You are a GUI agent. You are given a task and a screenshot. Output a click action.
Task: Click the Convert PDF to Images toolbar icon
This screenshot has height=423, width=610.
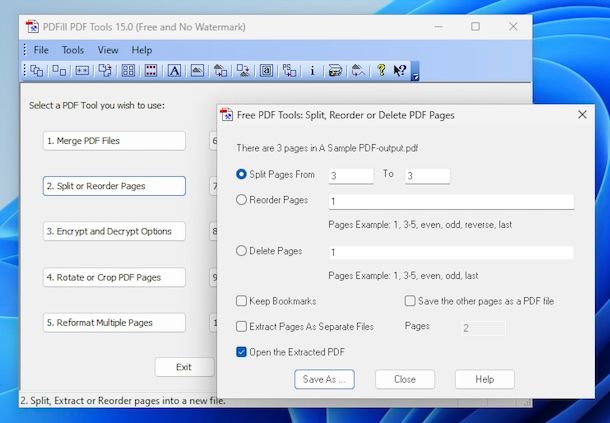click(x=243, y=70)
